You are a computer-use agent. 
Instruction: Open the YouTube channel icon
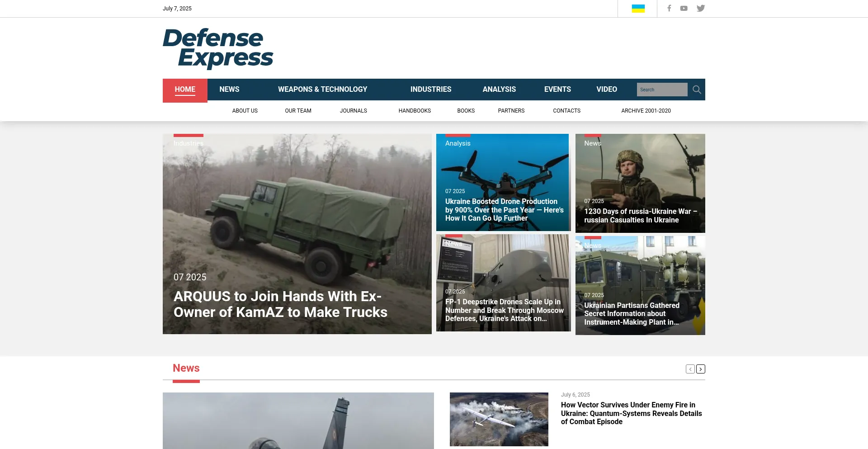(684, 8)
